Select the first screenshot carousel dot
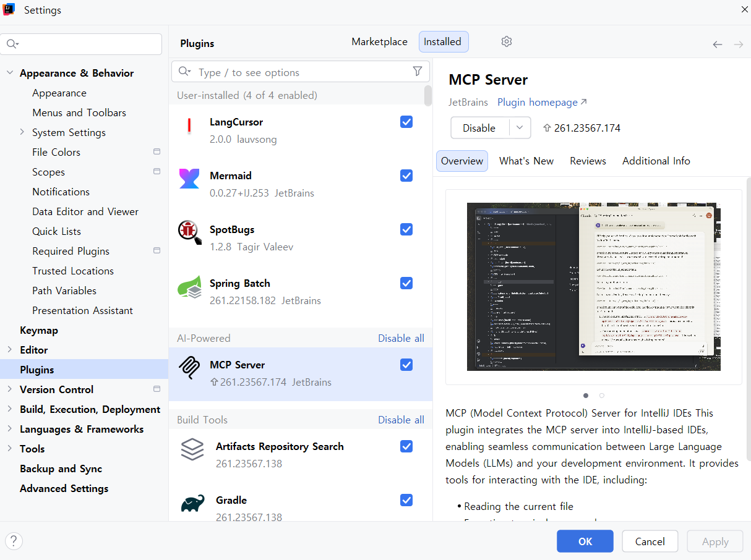Viewport: 751px width, 560px height. (x=586, y=396)
